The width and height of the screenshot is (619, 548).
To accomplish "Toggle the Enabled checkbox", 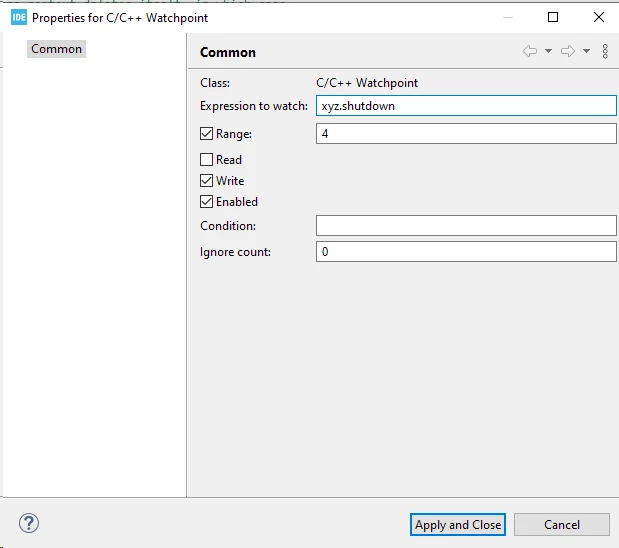I will [206, 201].
